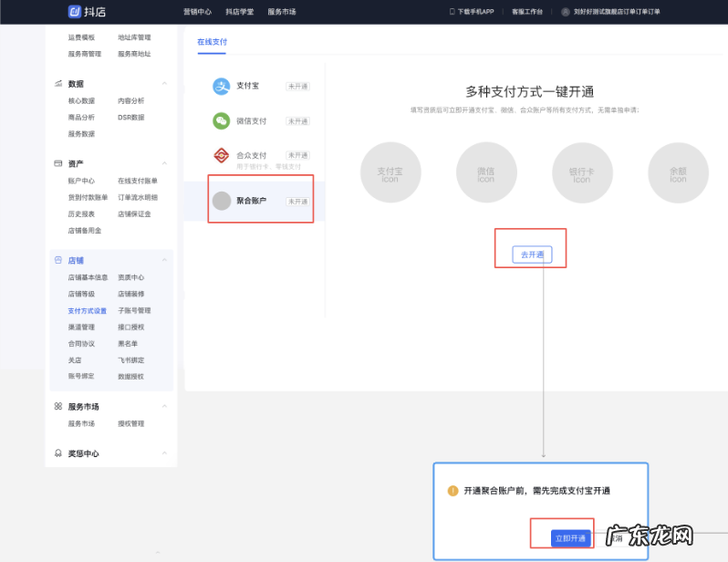Collapse the sidebar 服务市场 section chevron
This screenshot has height=562, width=728.
click(164, 406)
